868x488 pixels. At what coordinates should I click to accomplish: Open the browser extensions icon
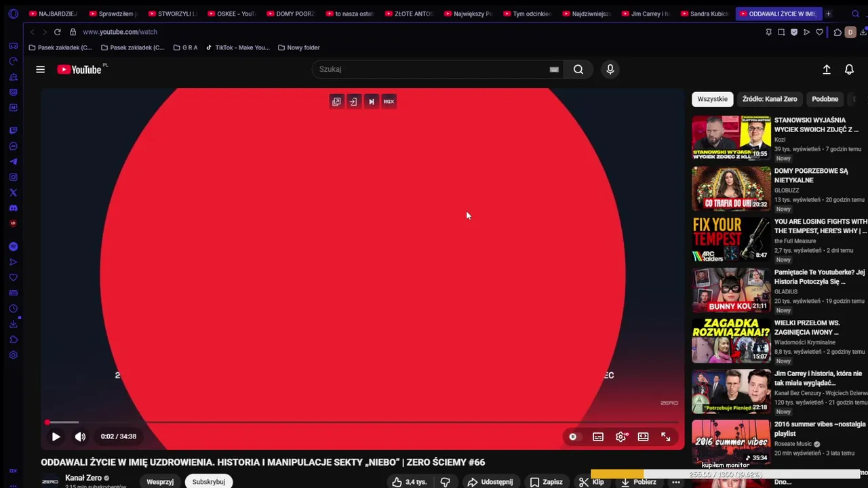(838, 32)
